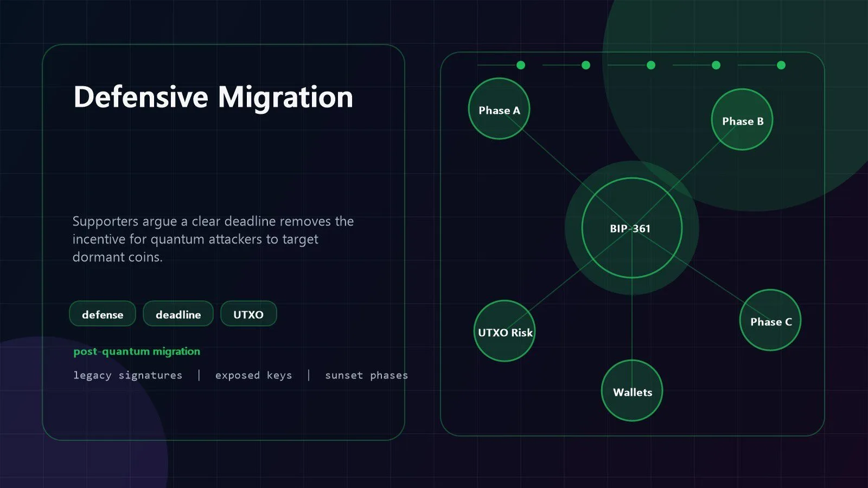Click the 'sunset phases' text
The image size is (868, 488).
click(366, 375)
